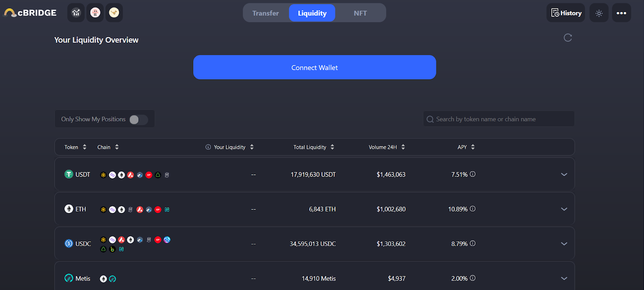Refresh the liquidity overview
This screenshot has height=290, width=644.
(x=568, y=38)
